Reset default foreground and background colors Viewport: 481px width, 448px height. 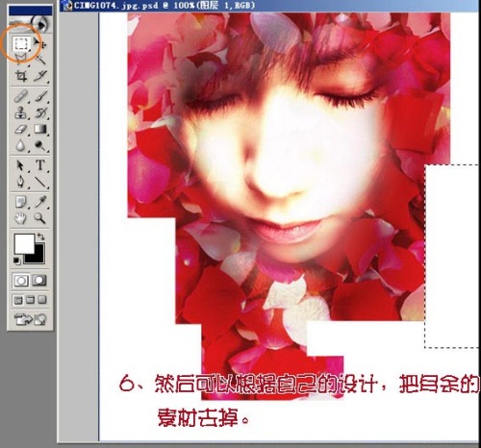[x=16, y=261]
